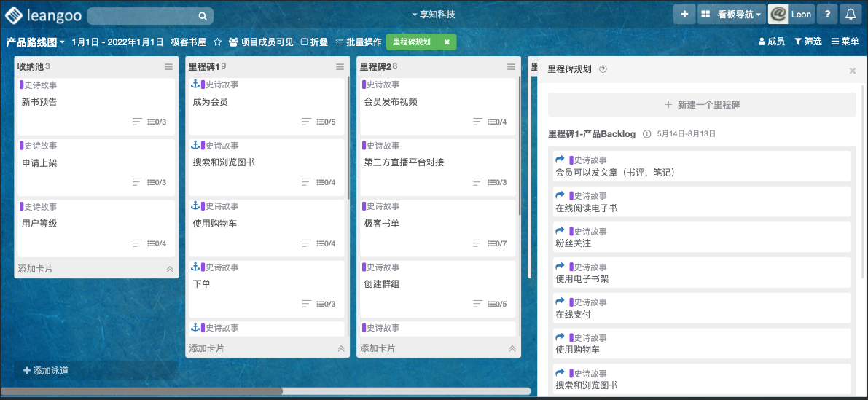Viewport: 868px width, 400px height.
Task: Open the 菜单 menu
Action: [845, 42]
